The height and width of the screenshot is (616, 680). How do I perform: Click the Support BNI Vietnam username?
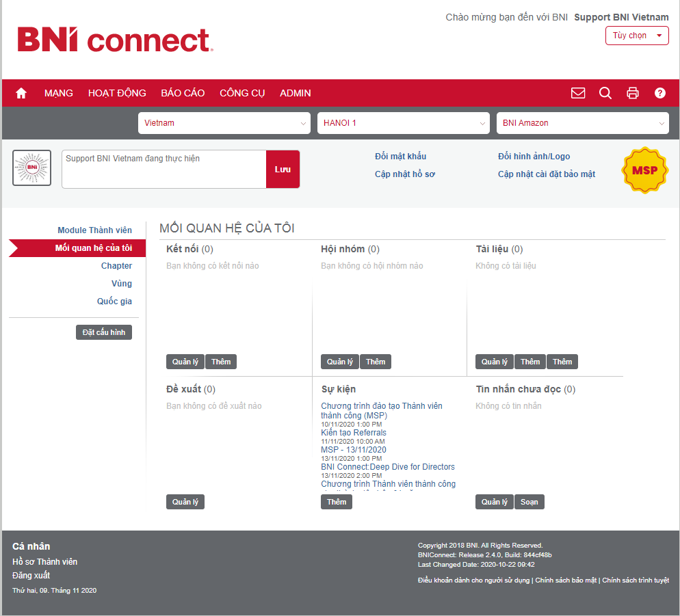(621, 17)
